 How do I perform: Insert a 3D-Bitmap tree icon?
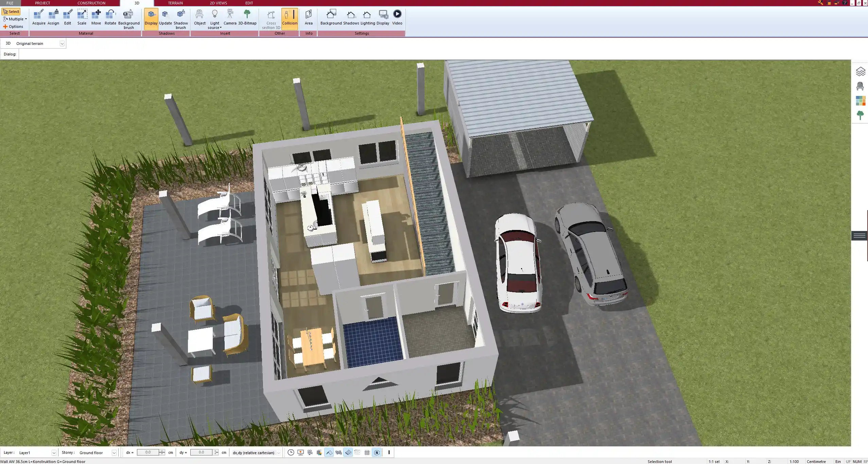click(247, 18)
